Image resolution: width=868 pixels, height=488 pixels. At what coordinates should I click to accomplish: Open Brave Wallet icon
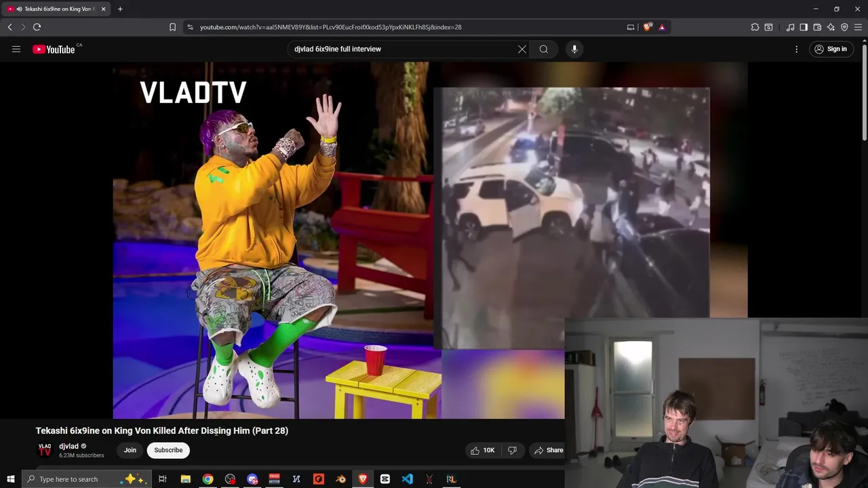point(817,27)
